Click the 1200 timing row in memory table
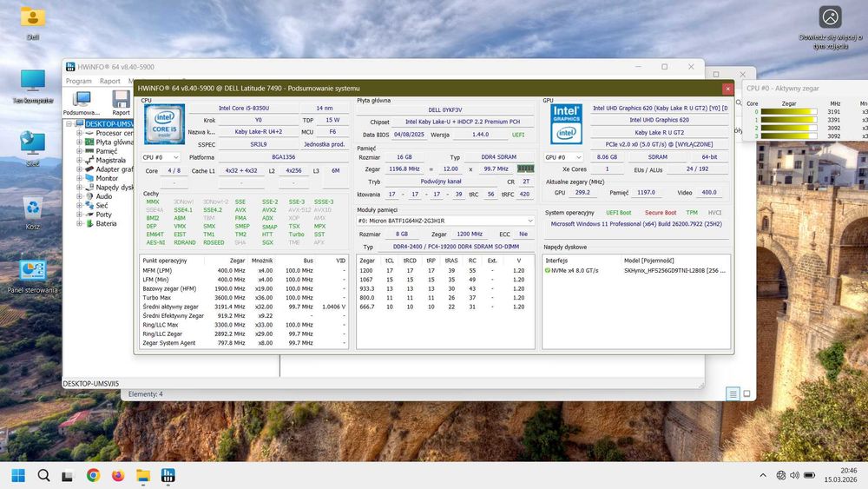The width and height of the screenshot is (868, 489). [x=445, y=271]
